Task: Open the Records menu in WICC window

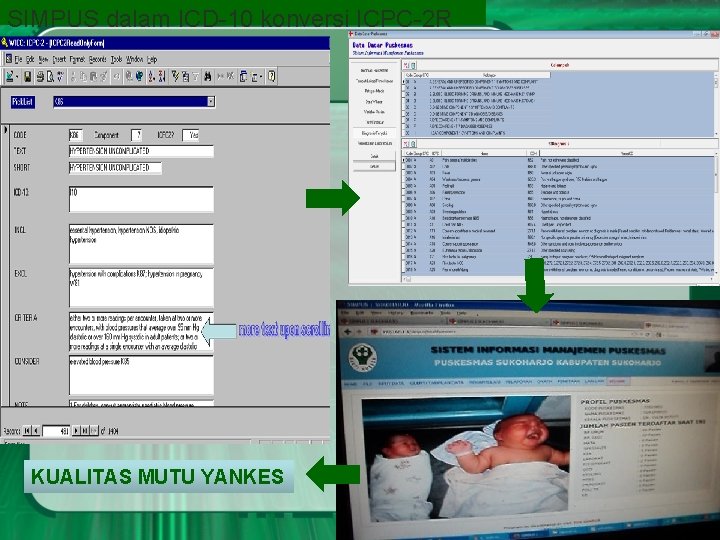Action: point(97,59)
